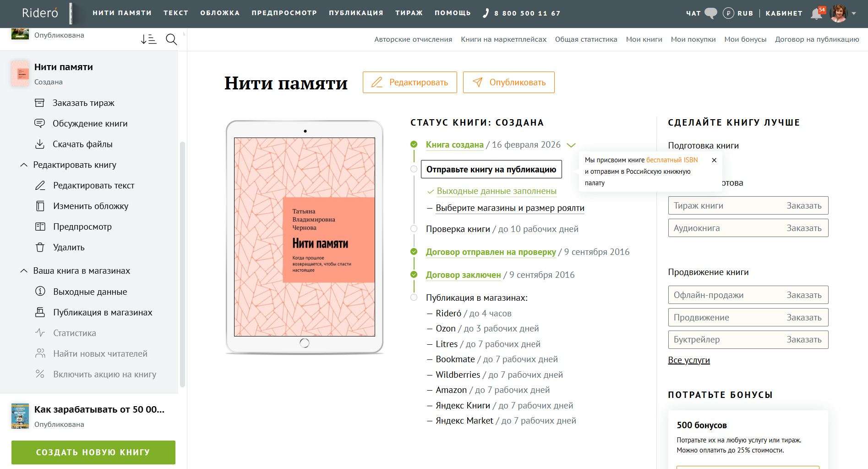The height and width of the screenshot is (469, 868).
Task: Order 'Продвижение' service
Action: 748,317
